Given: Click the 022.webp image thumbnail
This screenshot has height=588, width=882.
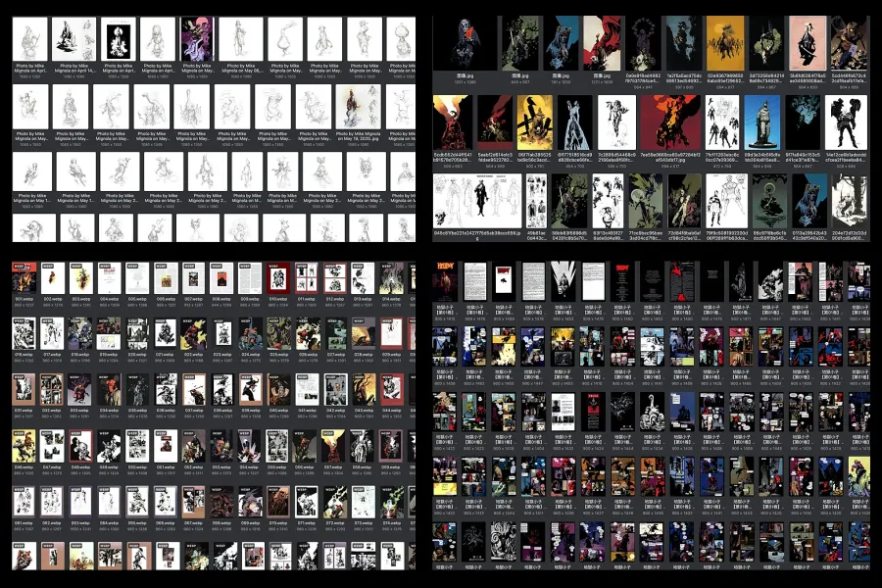Looking at the screenshot, I should [193, 334].
